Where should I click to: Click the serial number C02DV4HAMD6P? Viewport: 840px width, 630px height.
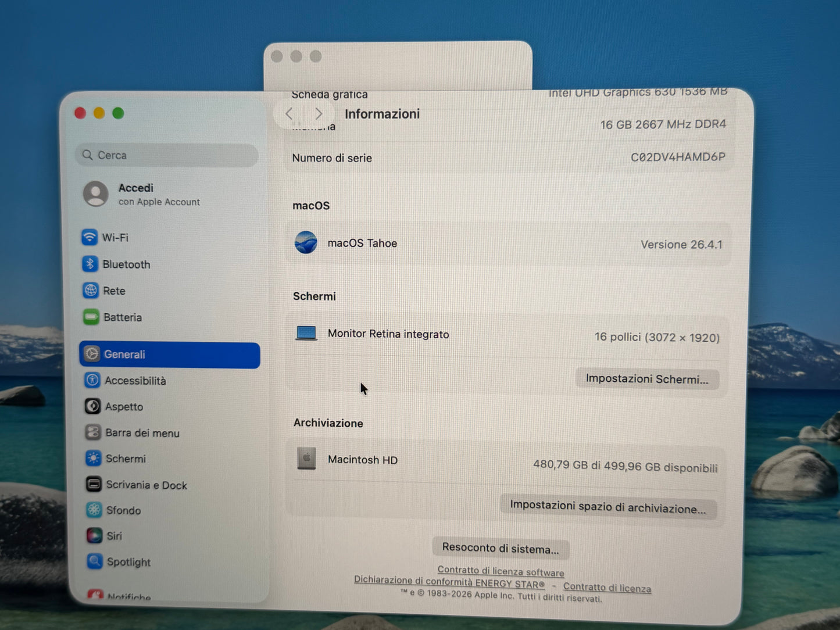click(x=678, y=157)
